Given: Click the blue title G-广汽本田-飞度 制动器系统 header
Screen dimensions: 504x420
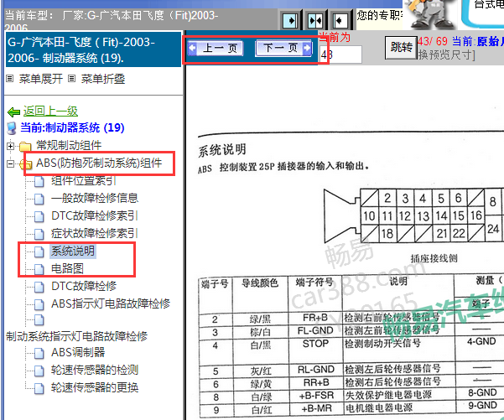Looking at the screenshot, I should (x=94, y=49).
